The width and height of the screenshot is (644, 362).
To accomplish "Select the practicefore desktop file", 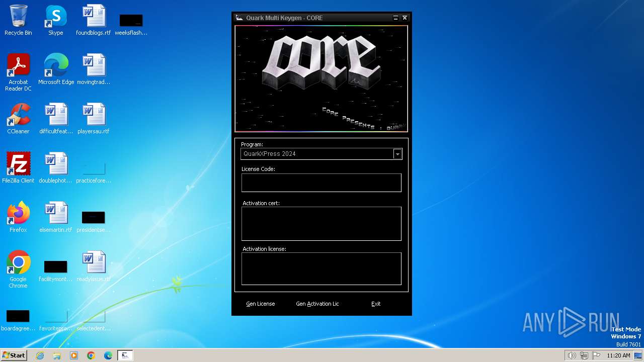I will 94,172.
